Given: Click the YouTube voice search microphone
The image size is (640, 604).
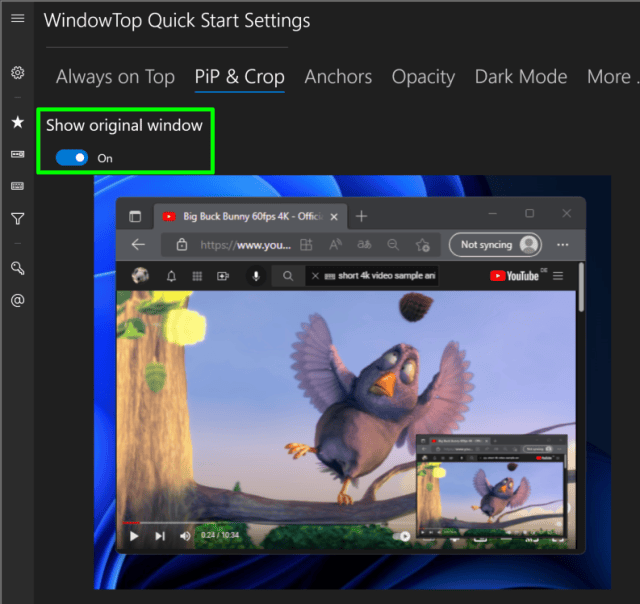Looking at the screenshot, I should click(256, 276).
